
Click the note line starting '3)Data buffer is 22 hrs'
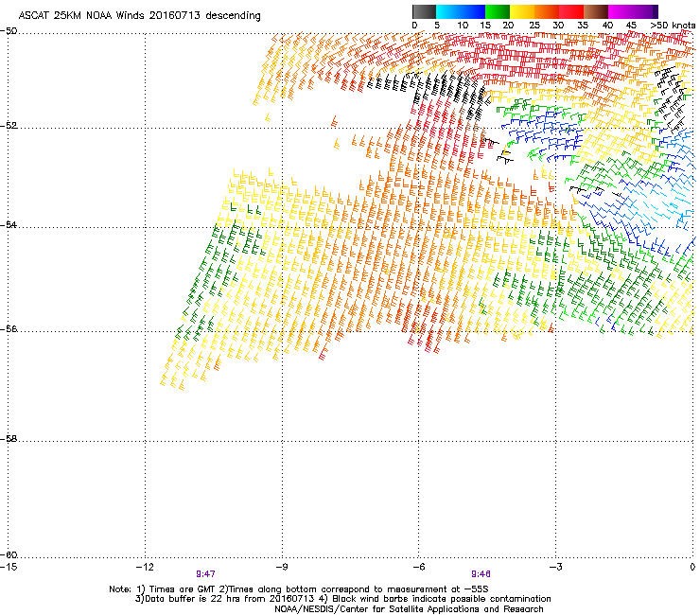tap(342, 599)
